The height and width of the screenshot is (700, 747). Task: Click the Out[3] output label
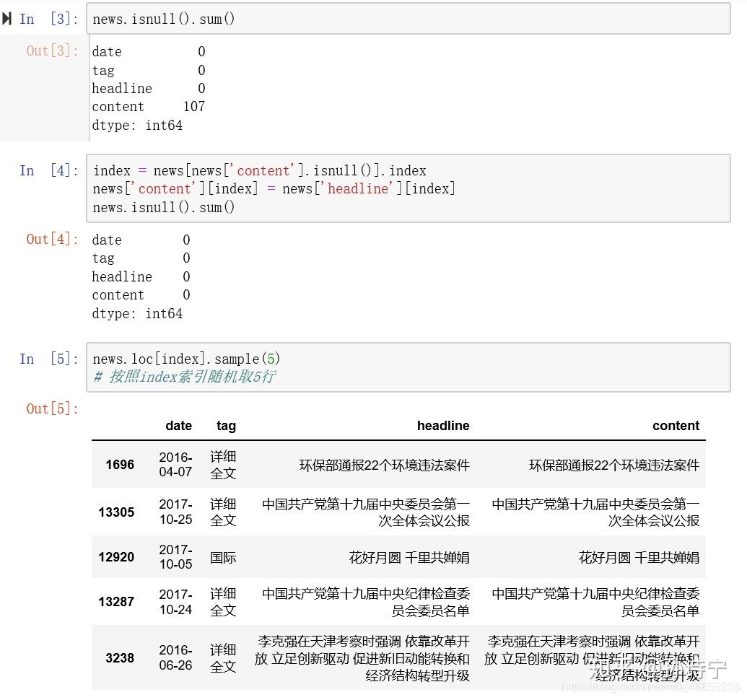point(51,51)
